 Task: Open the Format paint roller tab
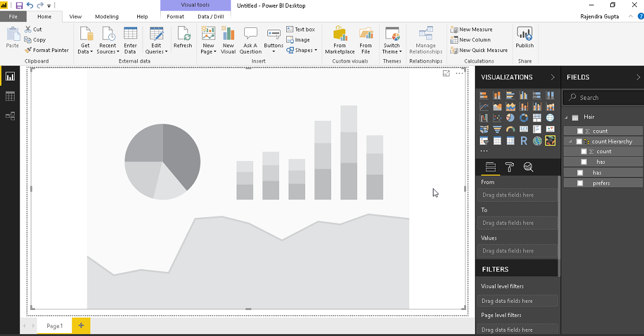(509, 167)
